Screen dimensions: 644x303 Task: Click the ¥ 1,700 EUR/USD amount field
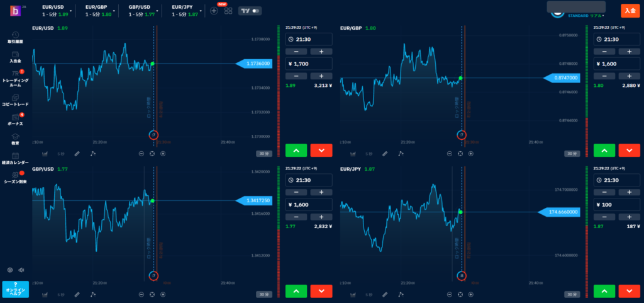tap(305, 63)
